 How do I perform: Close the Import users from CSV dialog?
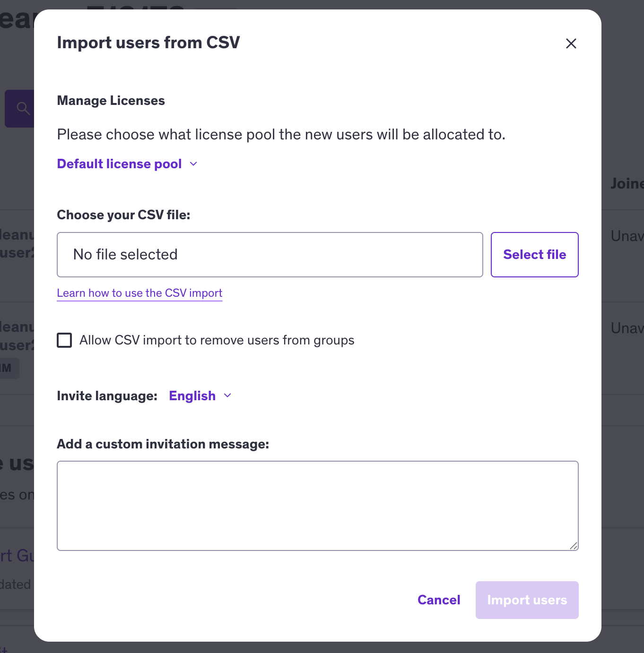pyautogui.click(x=571, y=43)
